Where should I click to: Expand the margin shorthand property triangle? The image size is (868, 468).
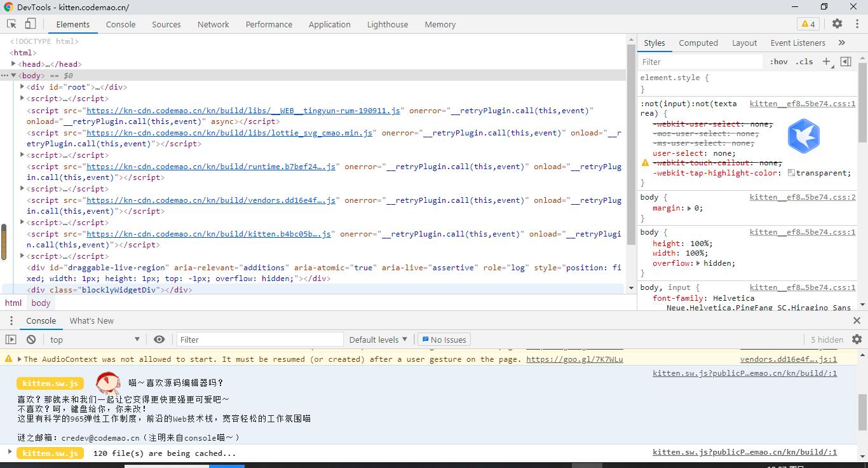(x=689, y=208)
